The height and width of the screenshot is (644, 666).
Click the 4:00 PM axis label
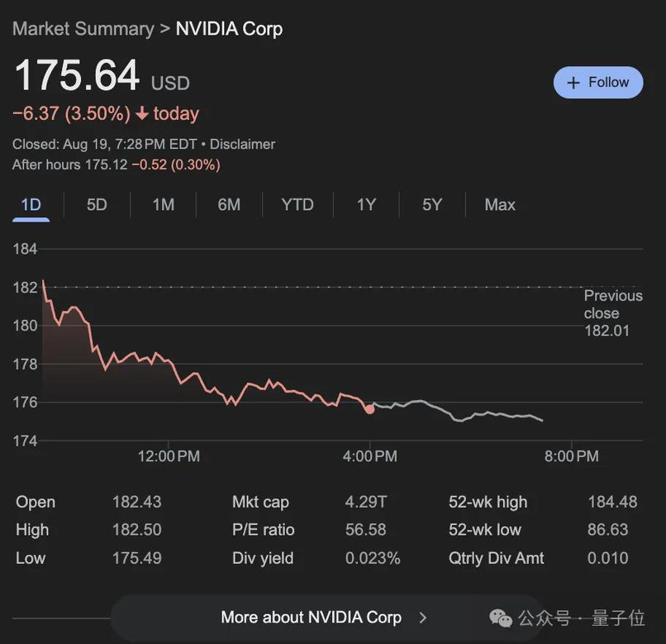pos(369,456)
